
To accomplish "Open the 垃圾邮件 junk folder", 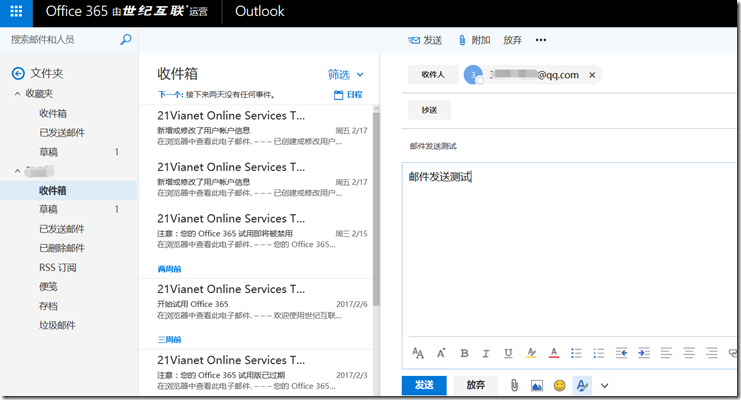I will (57, 325).
